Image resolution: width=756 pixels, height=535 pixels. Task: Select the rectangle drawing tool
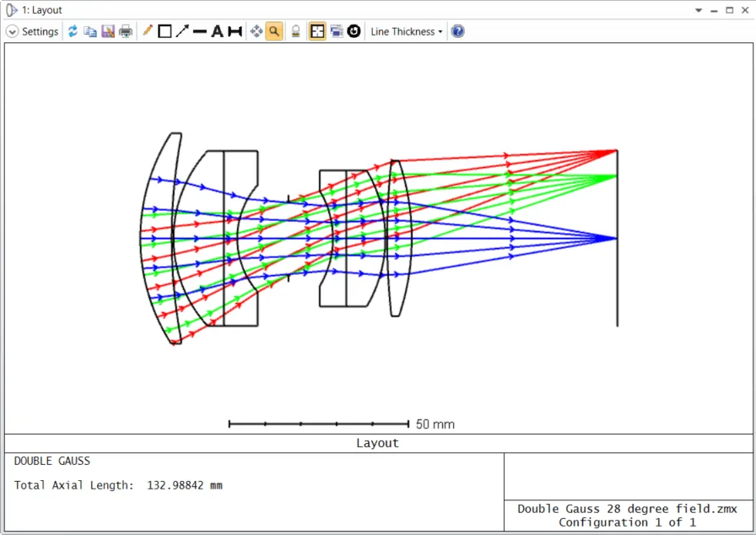click(x=165, y=31)
